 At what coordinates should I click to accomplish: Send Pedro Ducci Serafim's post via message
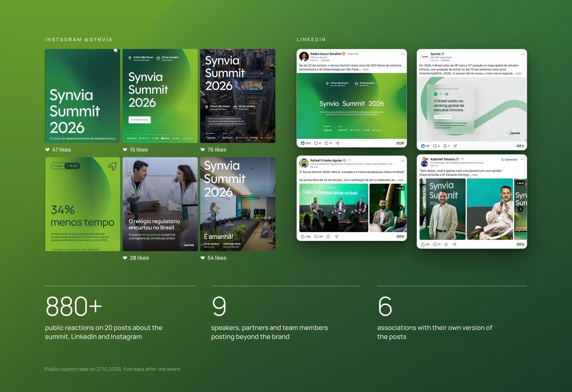coord(337,143)
